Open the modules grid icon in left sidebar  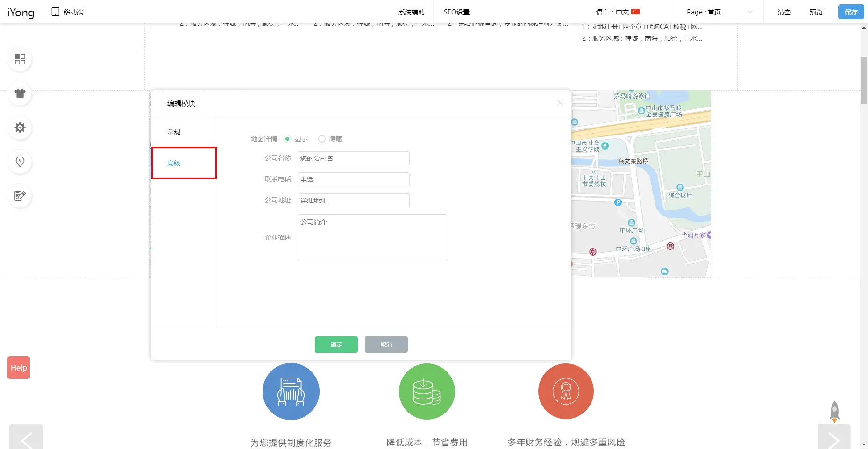[20, 59]
